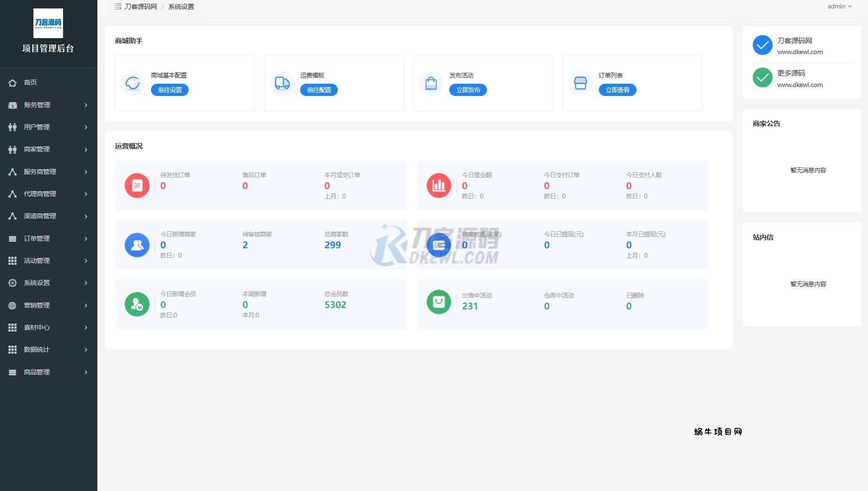868x491 pixels.
Task: Click the green new members icon
Action: click(137, 304)
